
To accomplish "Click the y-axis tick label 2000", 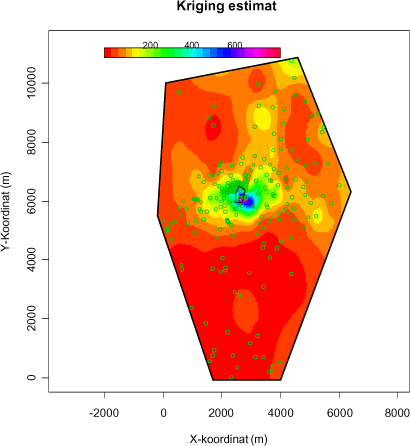I will [31, 318].
